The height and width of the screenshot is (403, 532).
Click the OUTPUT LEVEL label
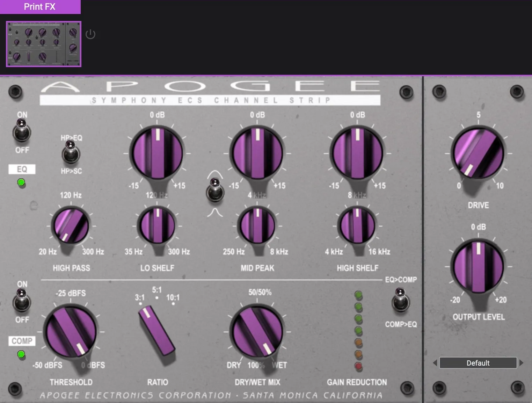[479, 317]
